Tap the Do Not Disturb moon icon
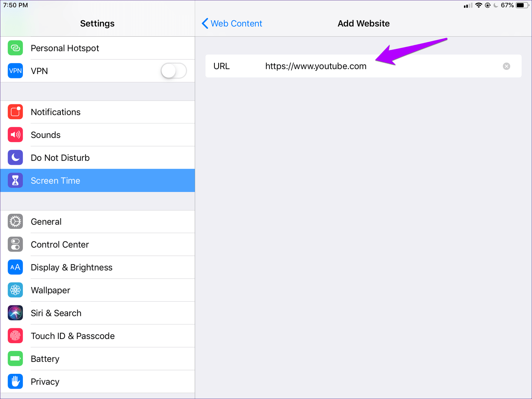The image size is (532, 399). (15, 157)
